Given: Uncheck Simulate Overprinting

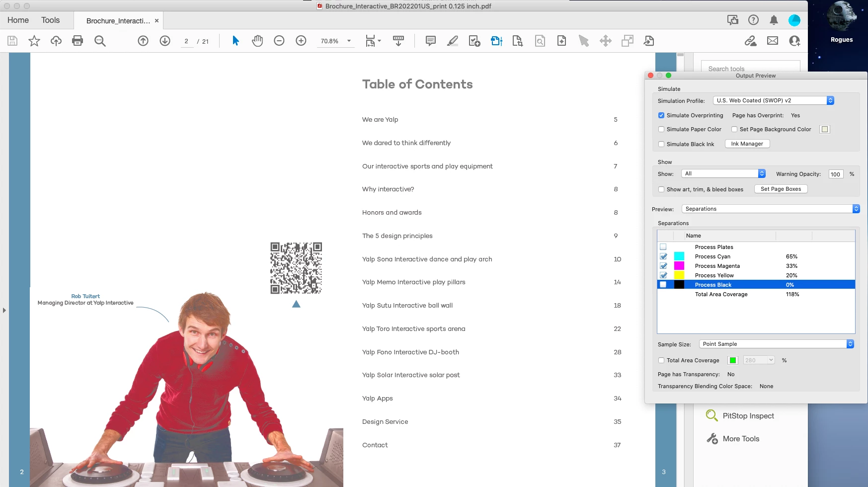Looking at the screenshot, I should pos(661,115).
